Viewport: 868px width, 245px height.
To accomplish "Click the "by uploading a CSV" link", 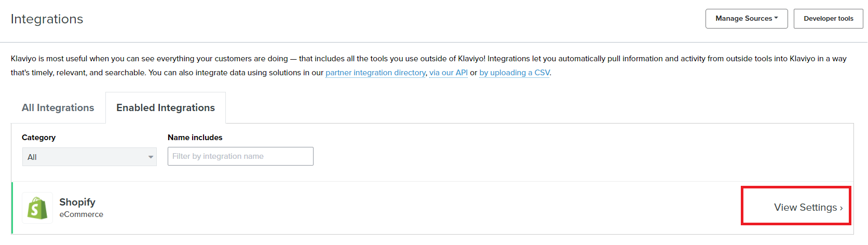I will click(514, 73).
